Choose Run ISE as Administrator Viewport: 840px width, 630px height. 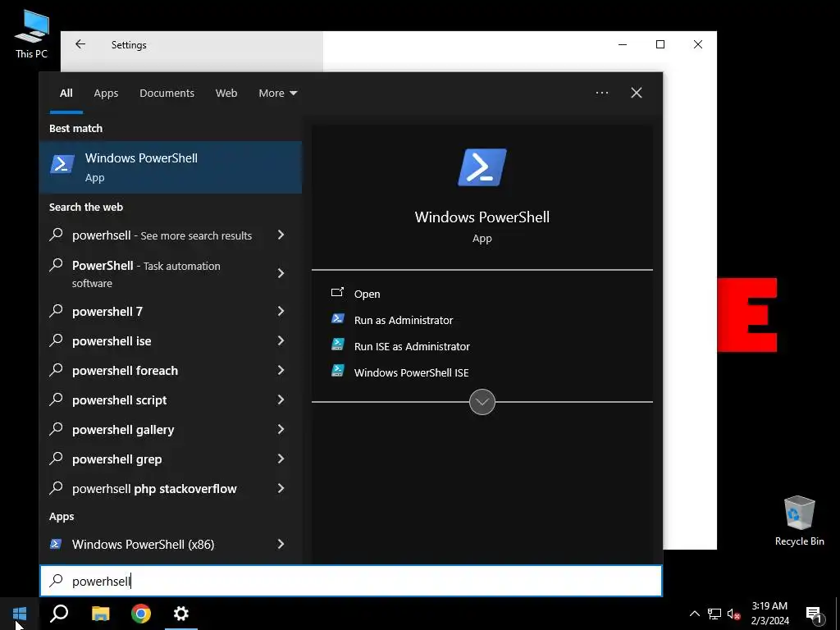coord(412,346)
